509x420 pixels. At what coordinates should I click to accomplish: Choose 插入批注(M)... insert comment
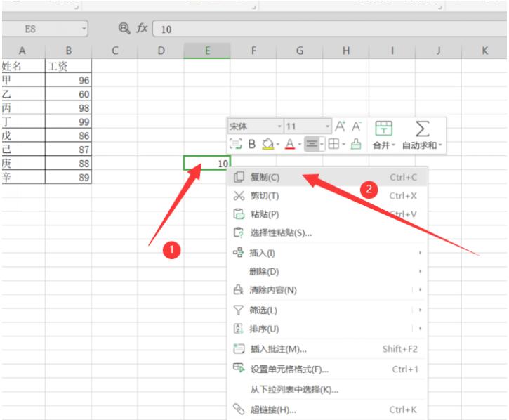pos(327,349)
